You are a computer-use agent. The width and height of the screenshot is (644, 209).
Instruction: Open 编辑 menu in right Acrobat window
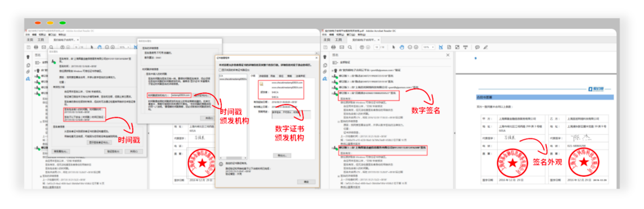[331, 35]
